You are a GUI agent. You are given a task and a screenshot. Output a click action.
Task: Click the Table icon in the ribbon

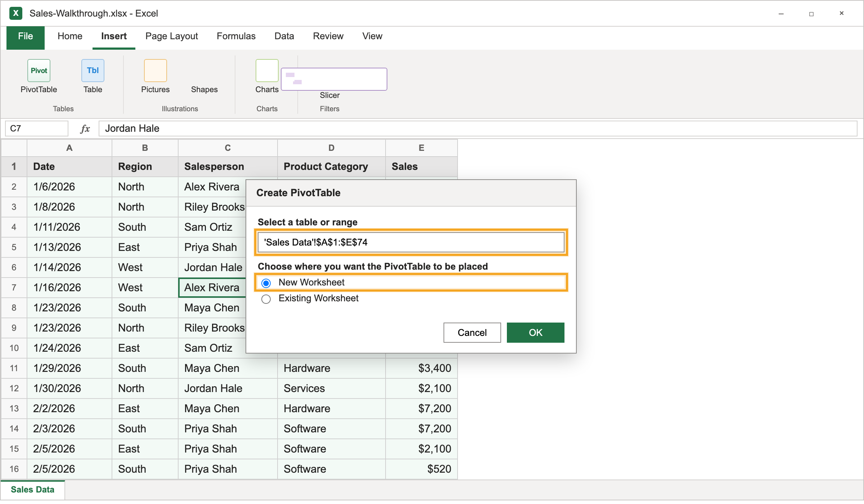tap(93, 71)
